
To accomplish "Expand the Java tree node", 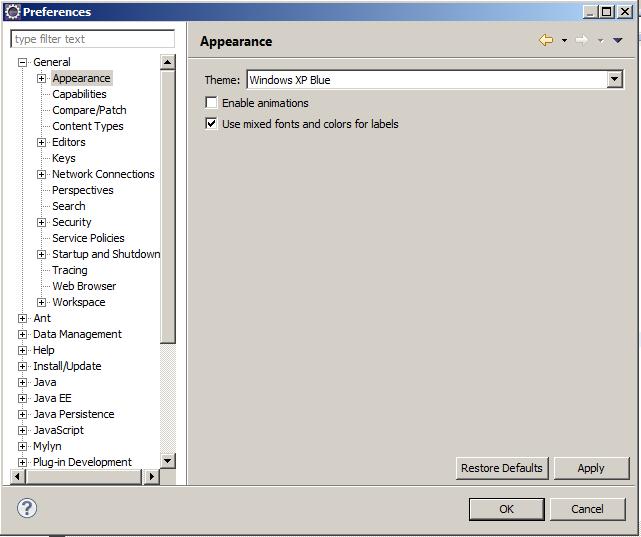I will (x=23, y=382).
